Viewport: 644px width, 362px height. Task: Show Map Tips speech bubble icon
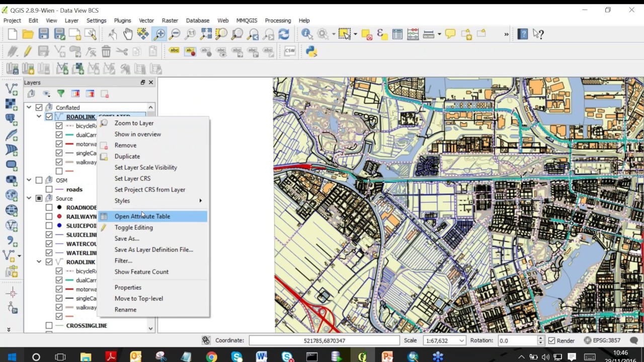[x=450, y=34]
